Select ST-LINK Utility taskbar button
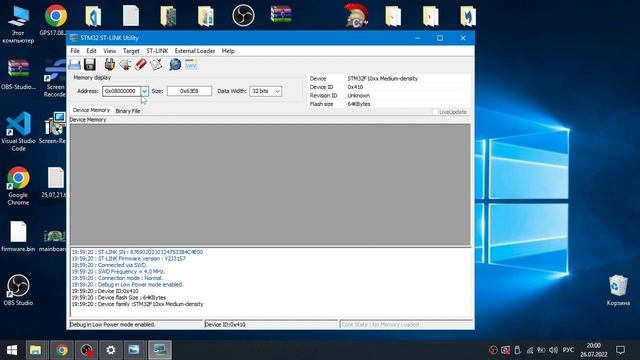 [x=160, y=350]
